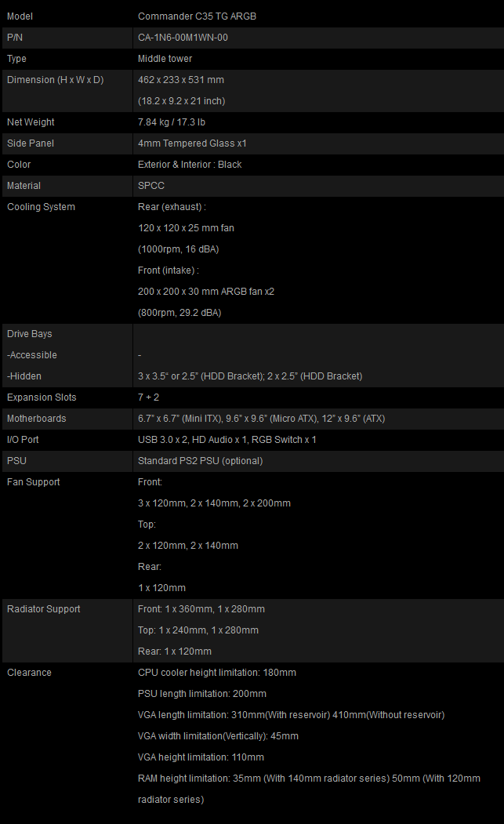Select the Commander C35 TG ARGB text
Image resolution: width=504 pixels, height=824 pixels.
click(197, 16)
